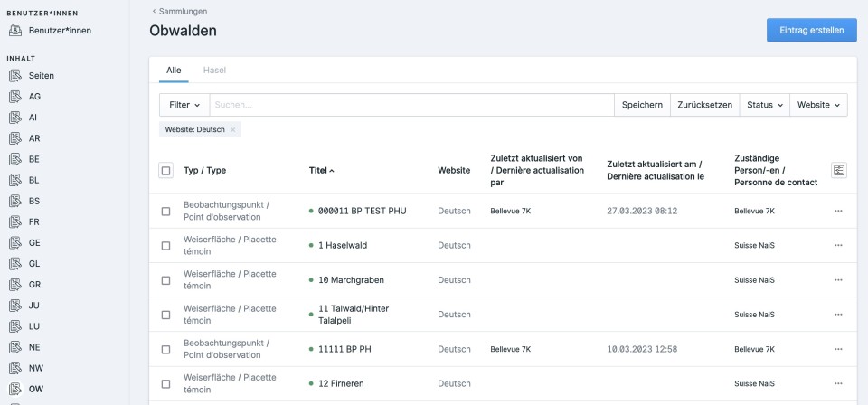
Task: Expand the Filter dropdown
Action: [x=184, y=105]
